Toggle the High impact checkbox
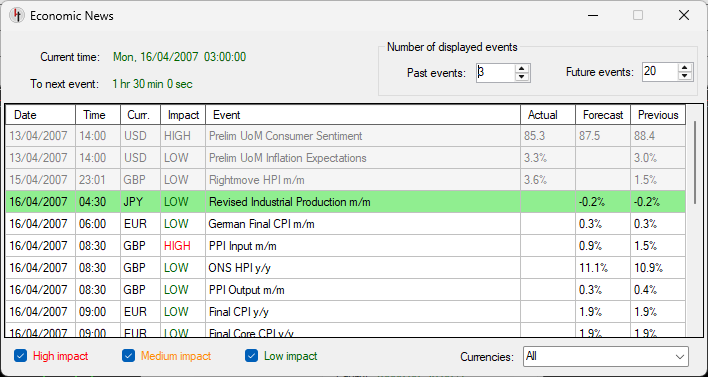This screenshot has width=708, height=377. coord(20,356)
